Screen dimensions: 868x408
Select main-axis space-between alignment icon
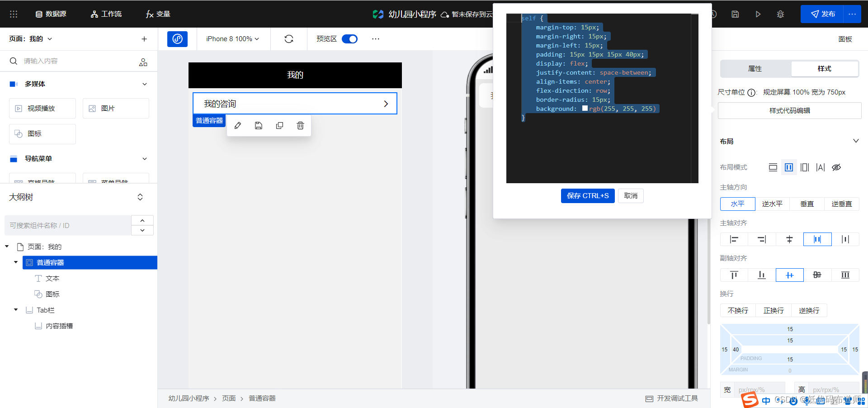tap(817, 239)
